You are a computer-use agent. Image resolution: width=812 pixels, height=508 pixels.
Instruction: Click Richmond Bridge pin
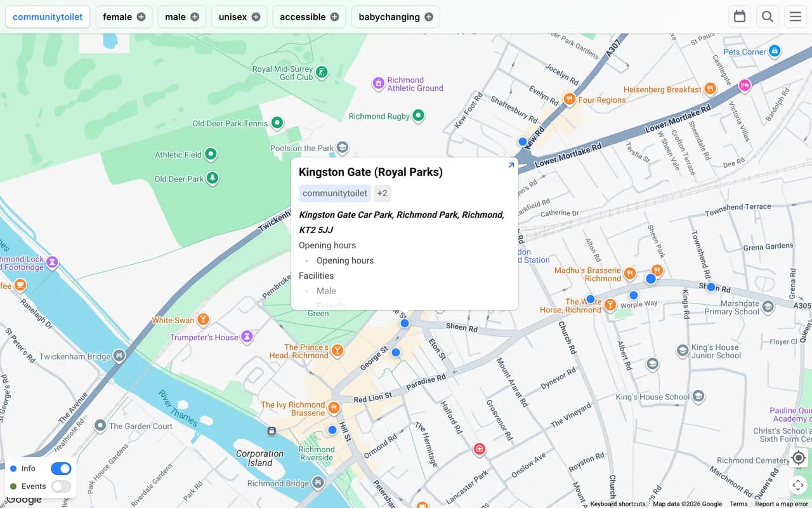tap(318, 483)
